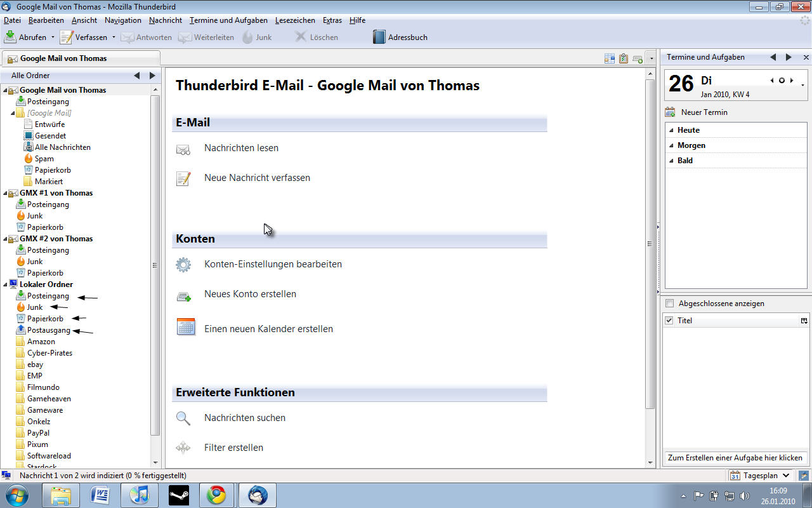This screenshot has height=508, width=812.
Task: Click the Filter erstellen arrows icon
Action: pyautogui.click(x=183, y=448)
